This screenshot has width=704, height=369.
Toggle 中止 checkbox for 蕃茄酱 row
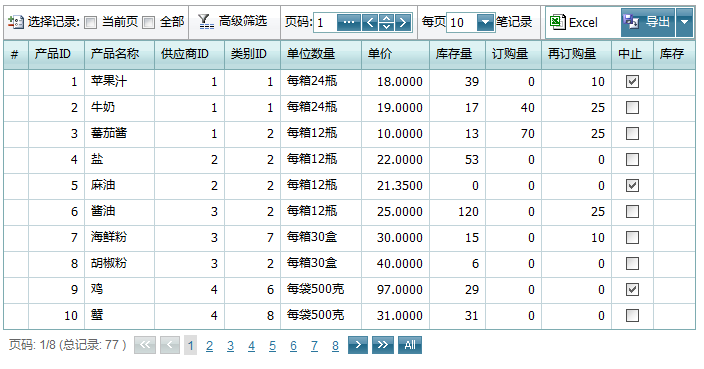click(x=632, y=134)
